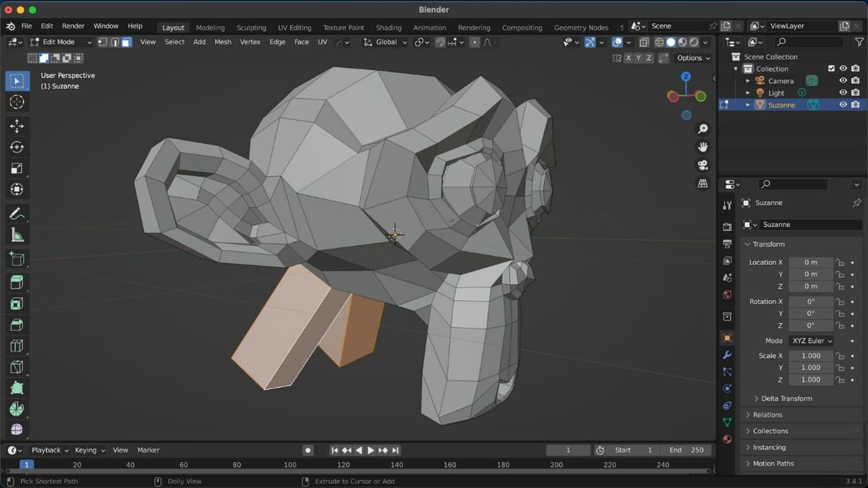Toggle X mirror axis button
This screenshot has height=488, width=868.
[x=628, y=58]
